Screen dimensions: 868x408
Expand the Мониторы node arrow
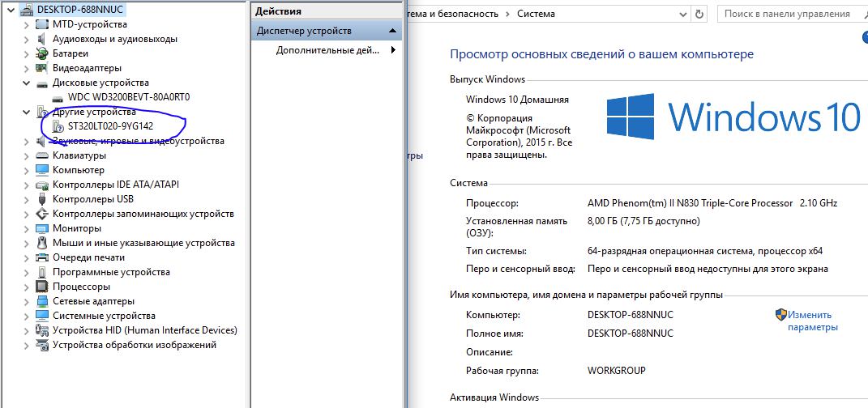[x=27, y=228]
